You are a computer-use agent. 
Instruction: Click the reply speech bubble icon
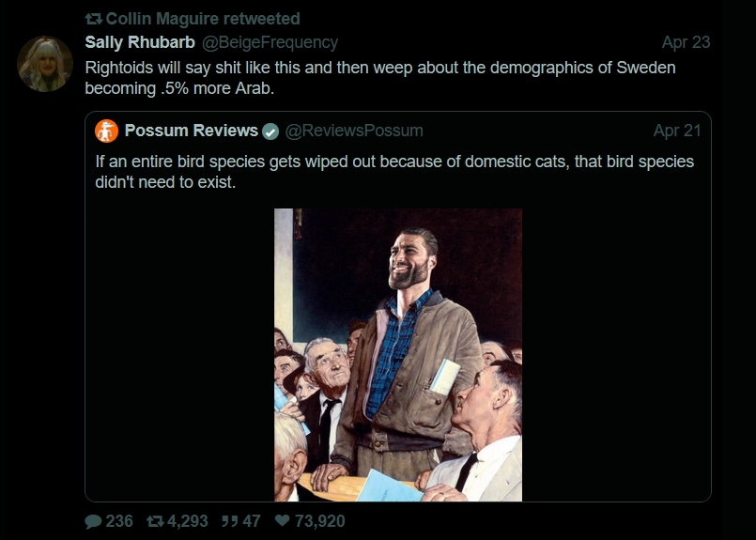pos(92,520)
